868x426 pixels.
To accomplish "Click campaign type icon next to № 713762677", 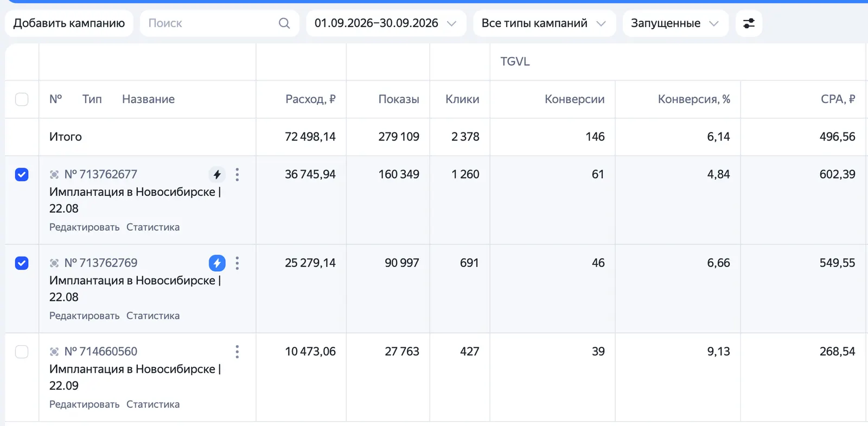I will pyautogui.click(x=54, y=174).
